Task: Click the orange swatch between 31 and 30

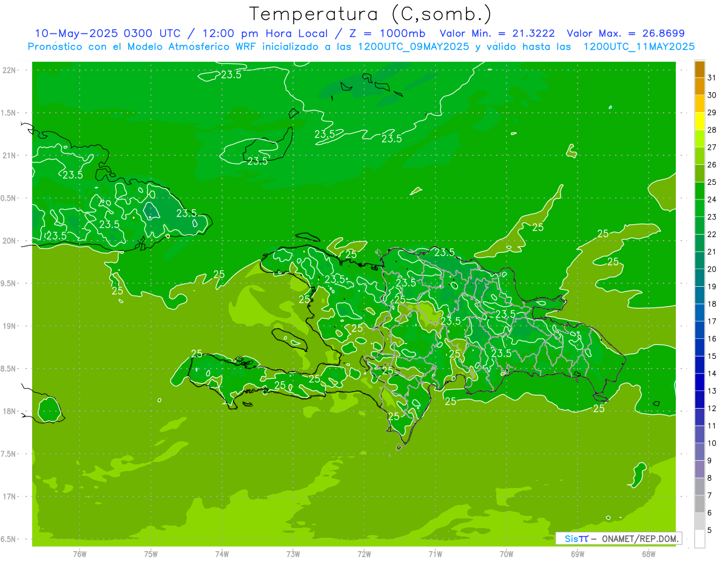Action: [x=699, y=86]
